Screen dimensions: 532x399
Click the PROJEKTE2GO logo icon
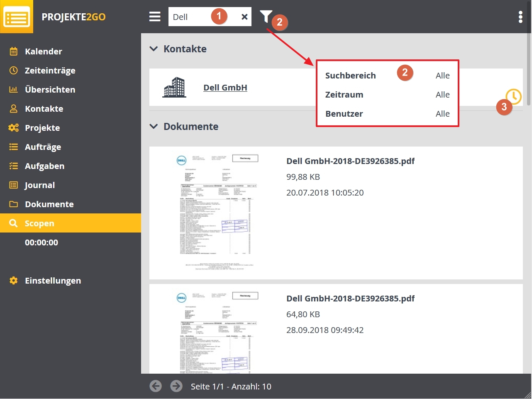[17, 17]
